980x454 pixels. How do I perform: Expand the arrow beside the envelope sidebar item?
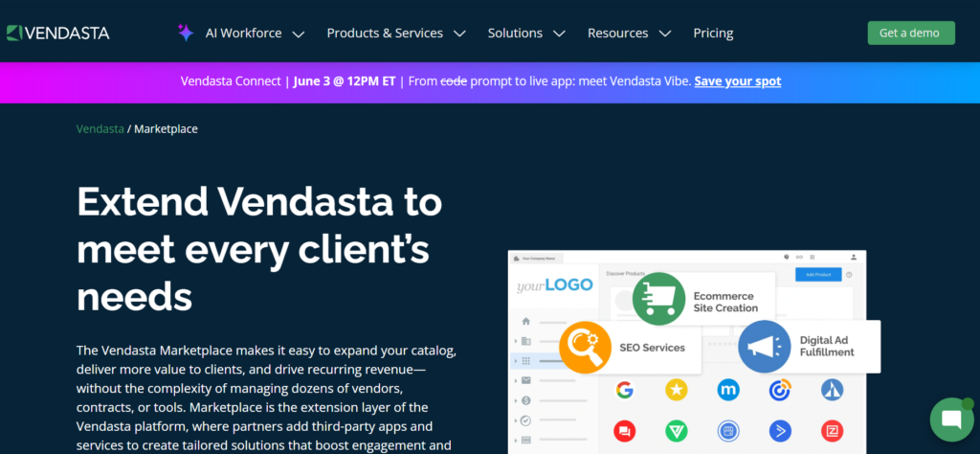516,380
